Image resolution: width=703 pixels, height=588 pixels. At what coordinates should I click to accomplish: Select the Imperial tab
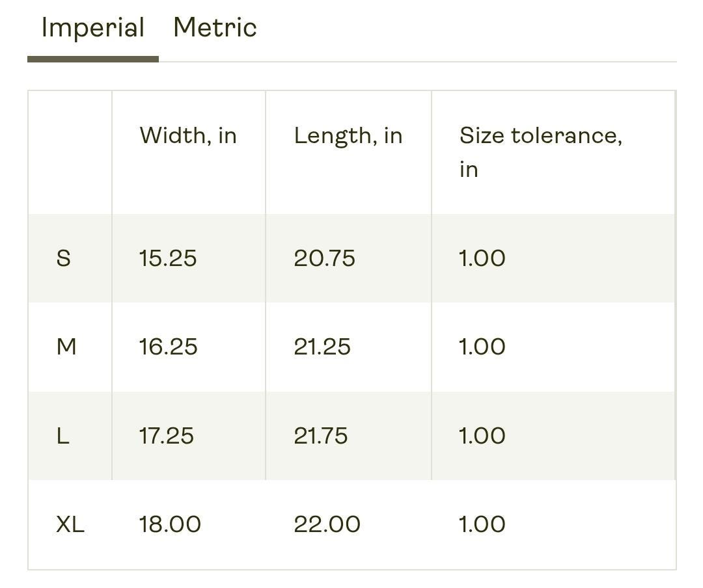click(x=93, y=28)
